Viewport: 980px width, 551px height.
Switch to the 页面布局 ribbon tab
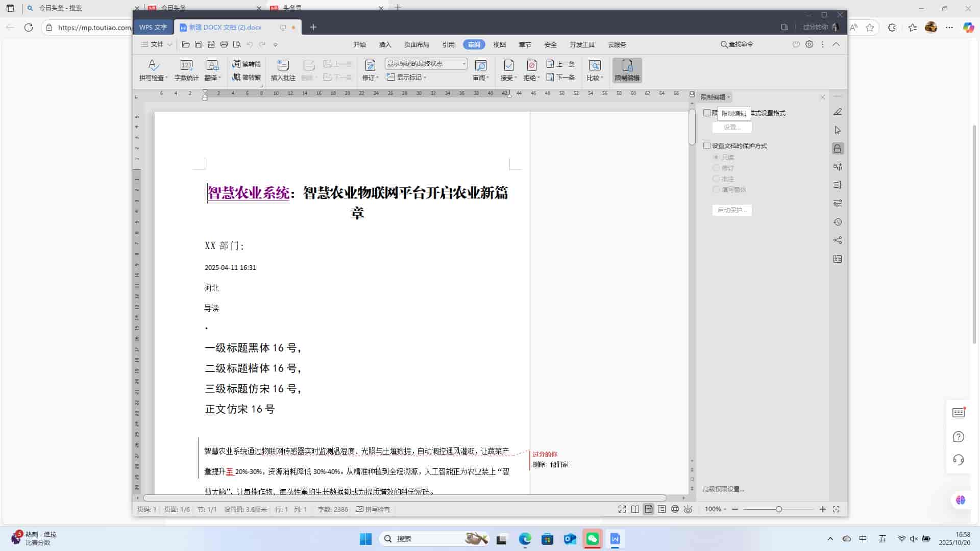(x=417, y=44)
